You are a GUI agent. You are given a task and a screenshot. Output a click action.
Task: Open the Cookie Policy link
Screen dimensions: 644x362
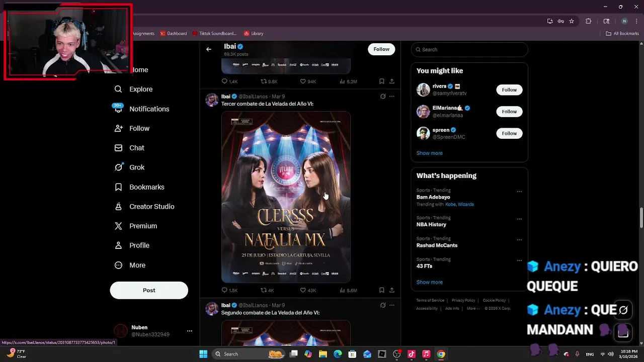494,301
